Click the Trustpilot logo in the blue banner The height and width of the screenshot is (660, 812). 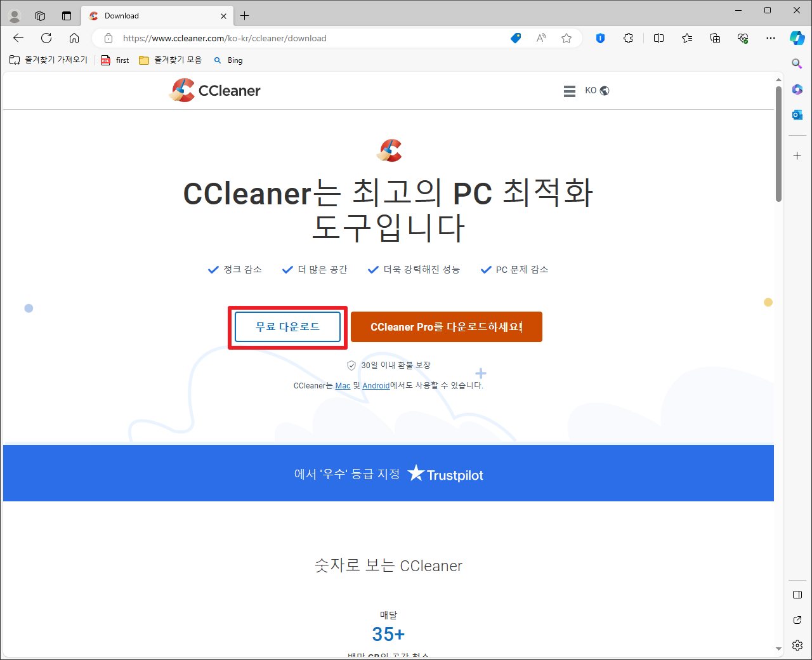click(x=445, y=474)
